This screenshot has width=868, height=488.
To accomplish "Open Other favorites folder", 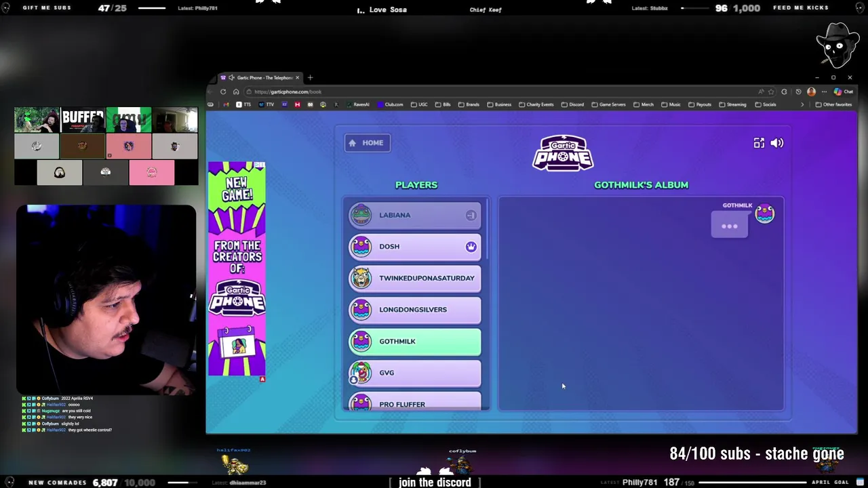I will click(833, 104).
